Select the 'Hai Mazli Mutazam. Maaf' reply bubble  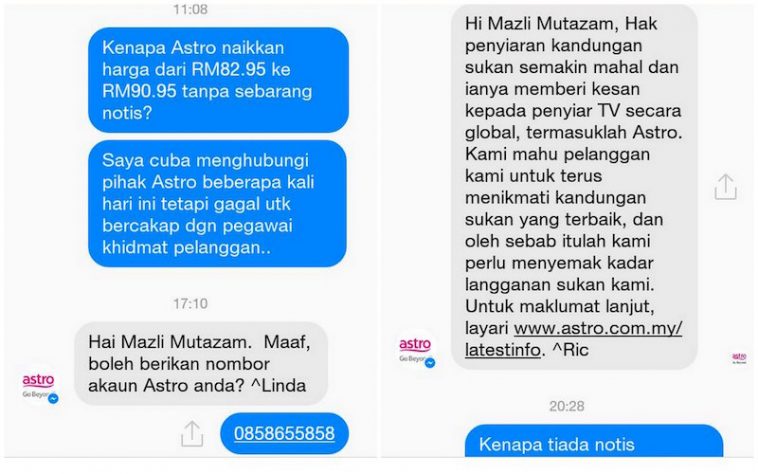(x=201, y=364)
